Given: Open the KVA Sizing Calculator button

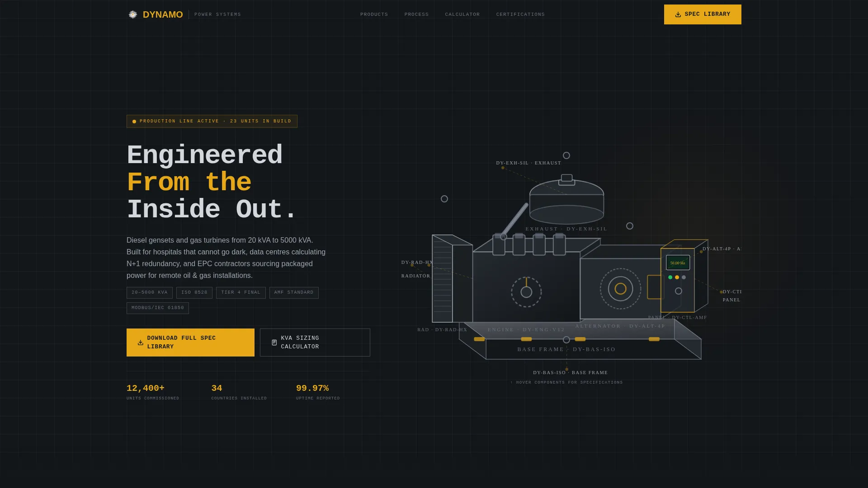Looking at the screenshot, I should tap(315, 343).
